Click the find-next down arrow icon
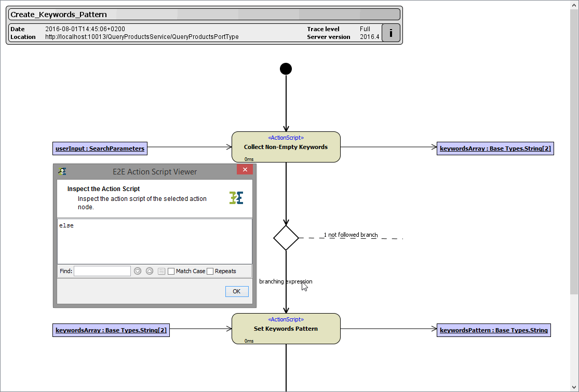 tap(137, 271)
